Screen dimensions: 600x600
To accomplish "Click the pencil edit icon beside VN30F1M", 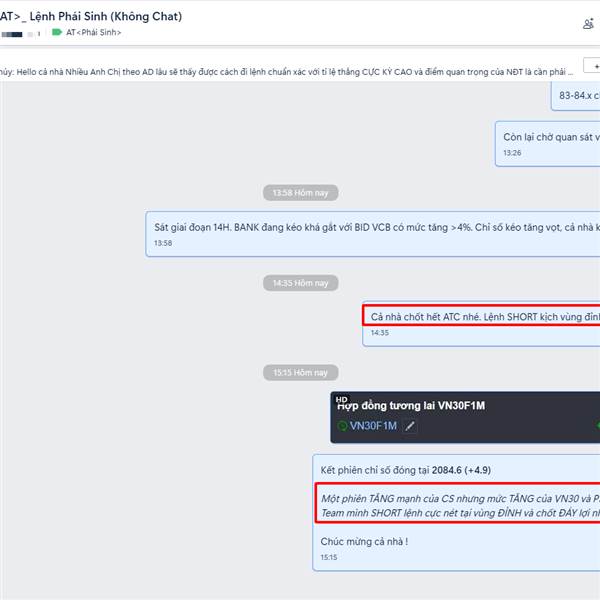I will pyautogui.click(x=410, y=426).
